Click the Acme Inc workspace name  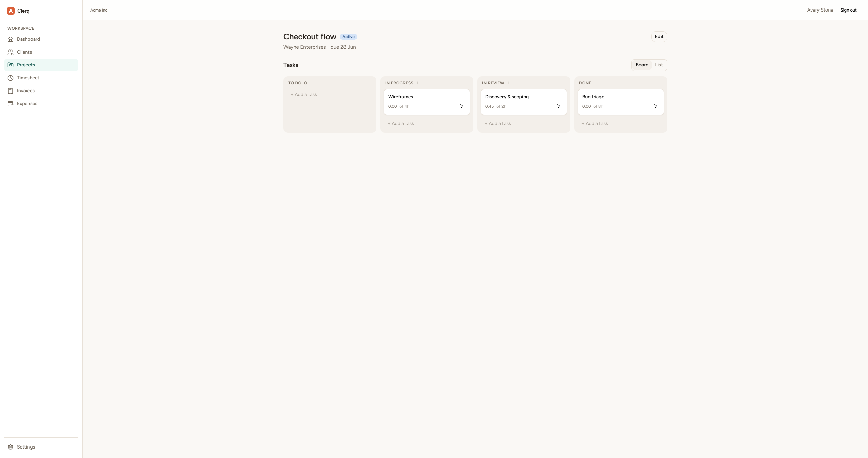99,10
